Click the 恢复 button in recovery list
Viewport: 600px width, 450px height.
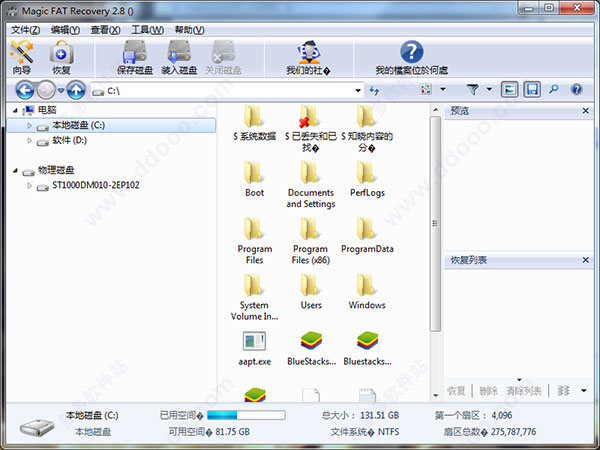point(457,391)
